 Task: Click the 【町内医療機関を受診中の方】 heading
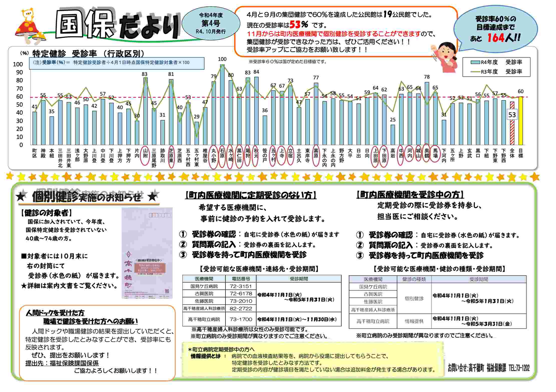(410, 195)
